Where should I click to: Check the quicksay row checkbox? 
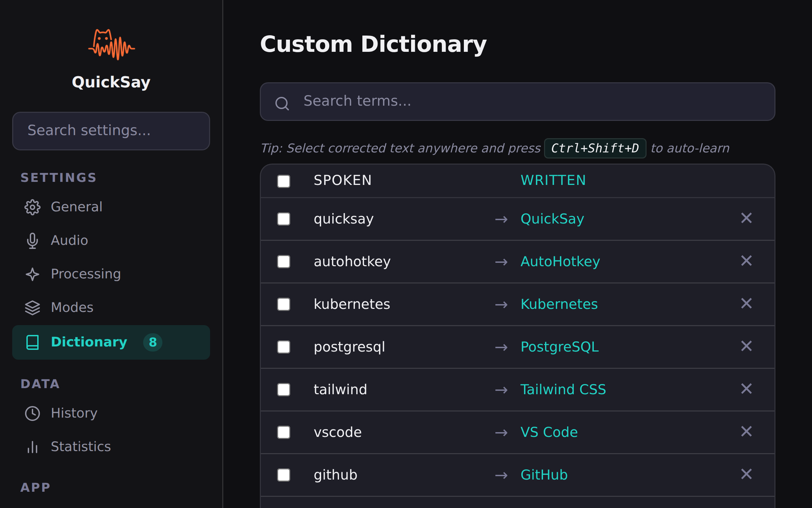284,219
